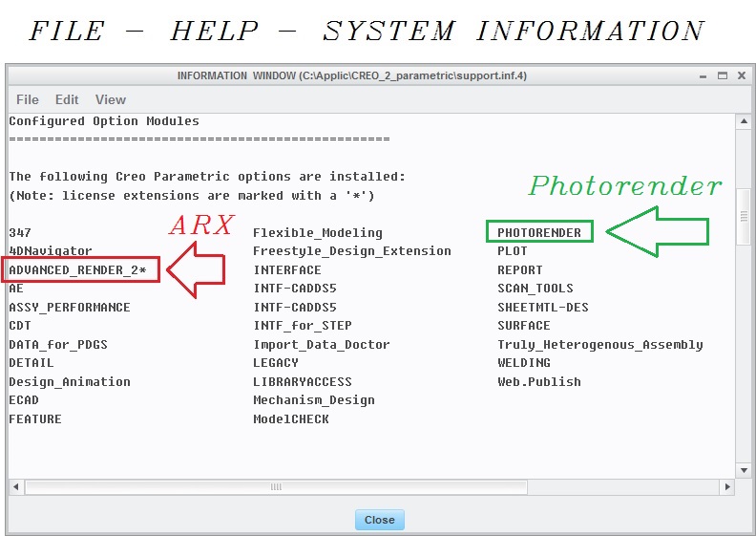Click the vertical scrollbar thumb
Screen dimensions: 756x536
(x=744, y=218)
